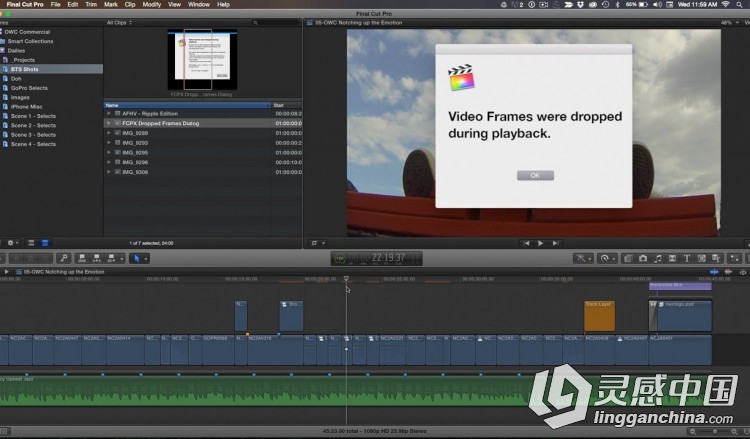Select BTS Shots event in library
The height and width of the screenshot is (439, 750).
(51, 69)
